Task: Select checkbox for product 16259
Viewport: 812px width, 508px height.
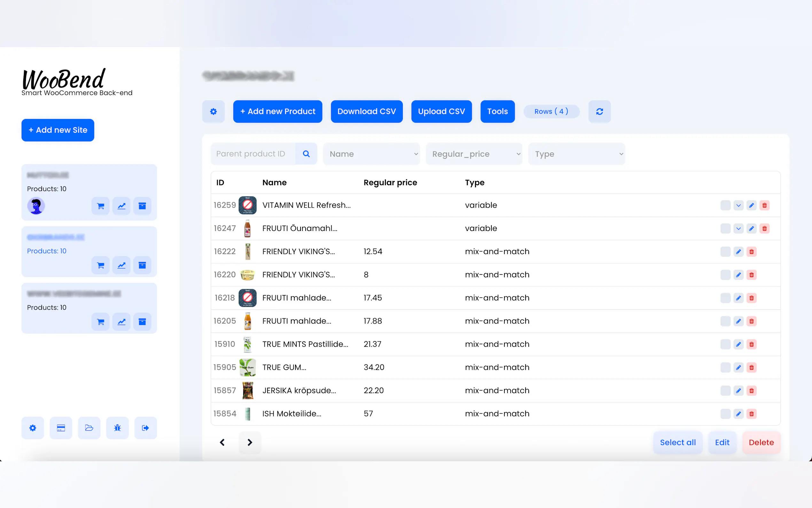Action: pyautogui.click(x=725, y=205)
